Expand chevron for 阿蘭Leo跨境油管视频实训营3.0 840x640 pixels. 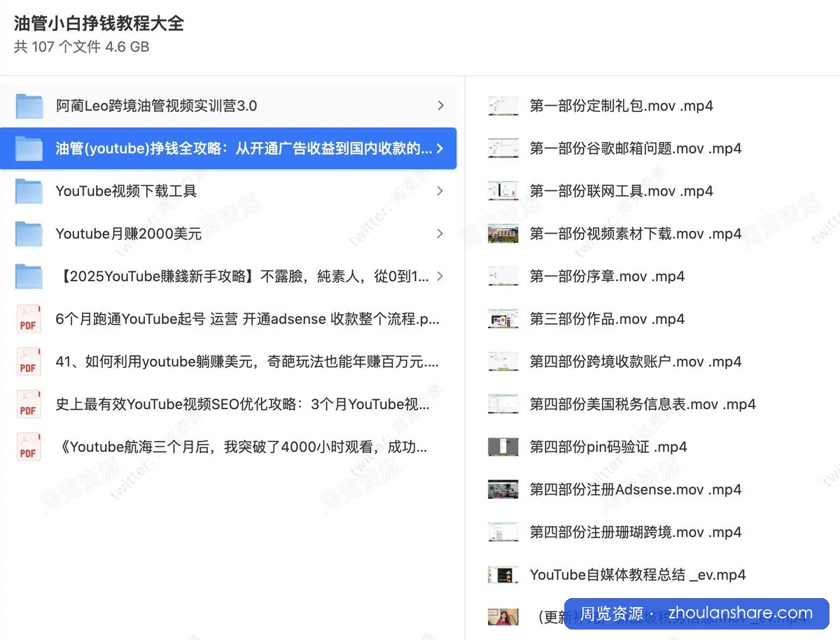click(x=440, y=106)
